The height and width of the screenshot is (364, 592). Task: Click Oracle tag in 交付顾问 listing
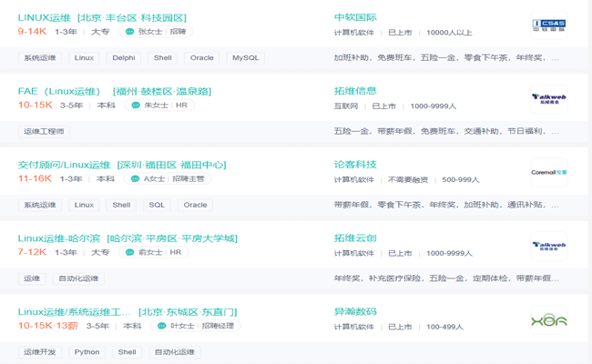pyautogui.click(x=195, y=205)
